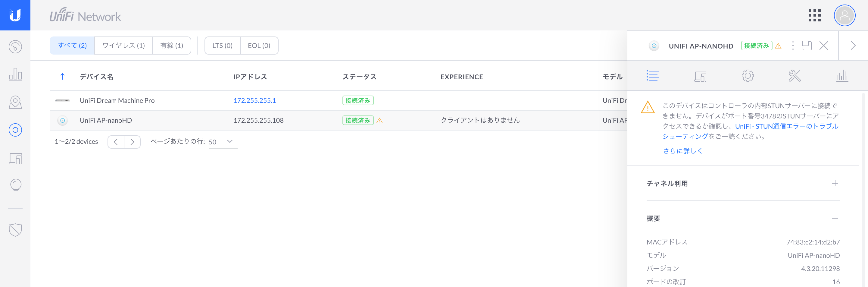Open rows per page dropdown showing 50
This screenshot has height=287, width=868.
coord(223,142)
